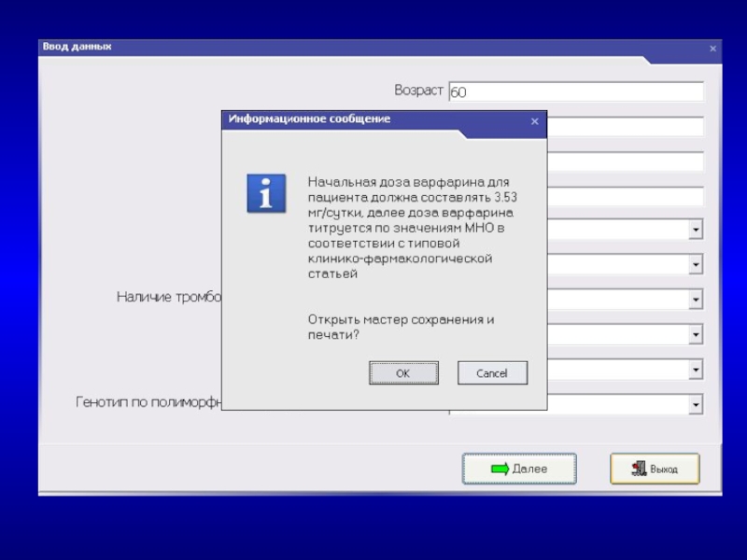Click the text line mentioning 3.53
Screen dimensions: 747x560
(x=412, y=197)
